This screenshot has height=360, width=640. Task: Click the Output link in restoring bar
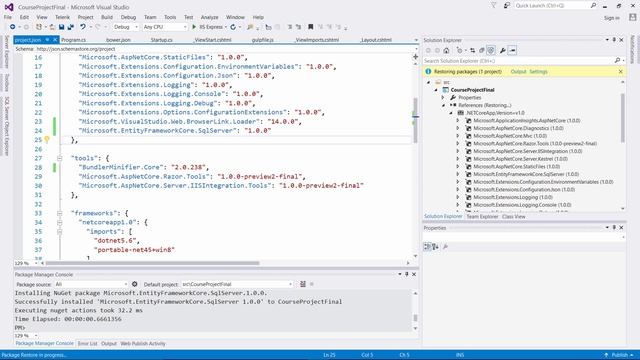(518, 71)
